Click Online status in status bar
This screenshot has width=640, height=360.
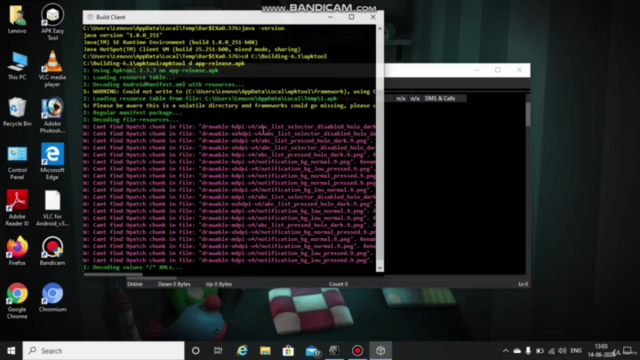coord(135,284)
